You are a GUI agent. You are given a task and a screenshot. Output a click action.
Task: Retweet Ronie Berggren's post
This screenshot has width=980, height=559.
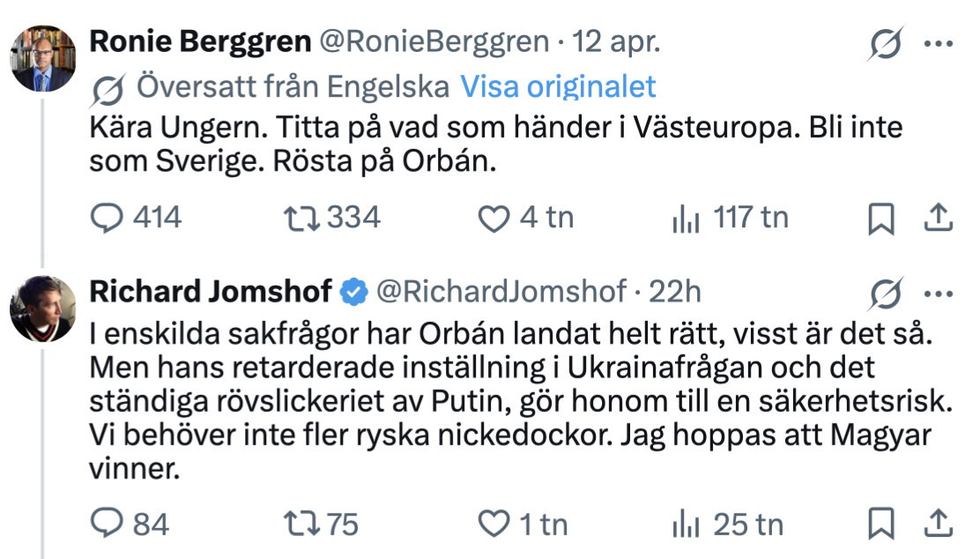[x=302, y=218]
